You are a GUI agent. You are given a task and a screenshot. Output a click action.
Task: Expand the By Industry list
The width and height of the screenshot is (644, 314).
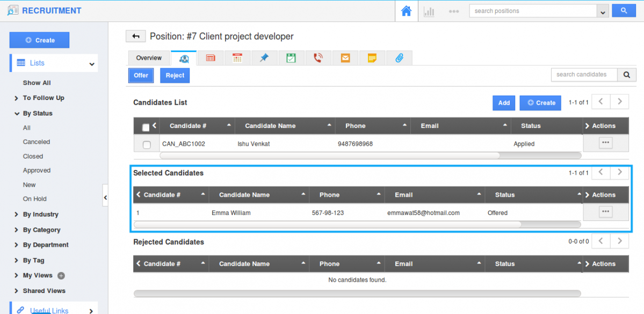click(40, 215)
